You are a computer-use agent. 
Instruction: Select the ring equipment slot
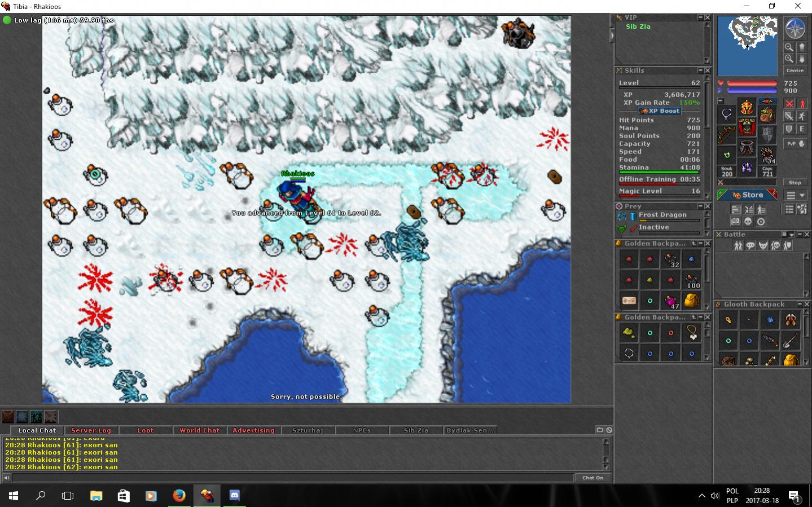tap(727, 155)
